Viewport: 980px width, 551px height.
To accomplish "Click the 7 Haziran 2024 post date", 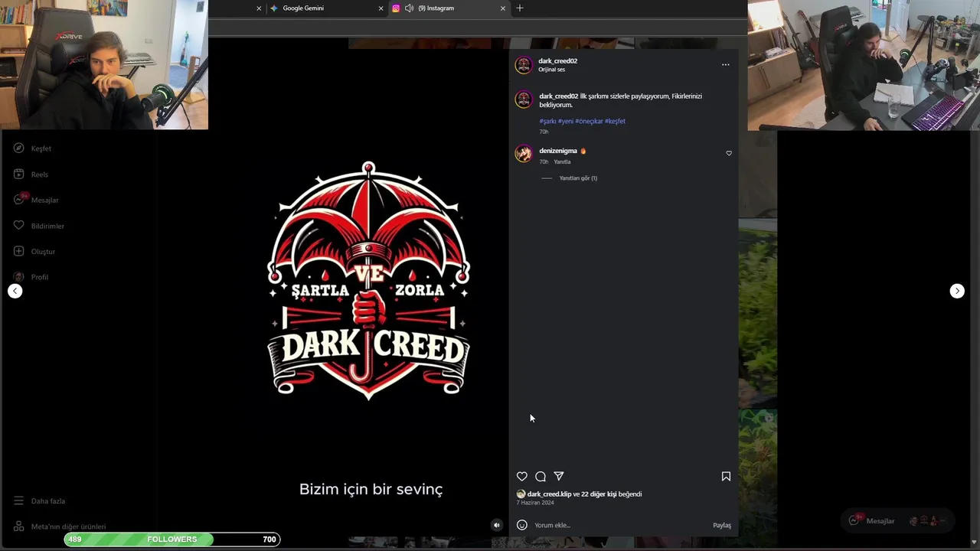I will (x=535, y=503).
